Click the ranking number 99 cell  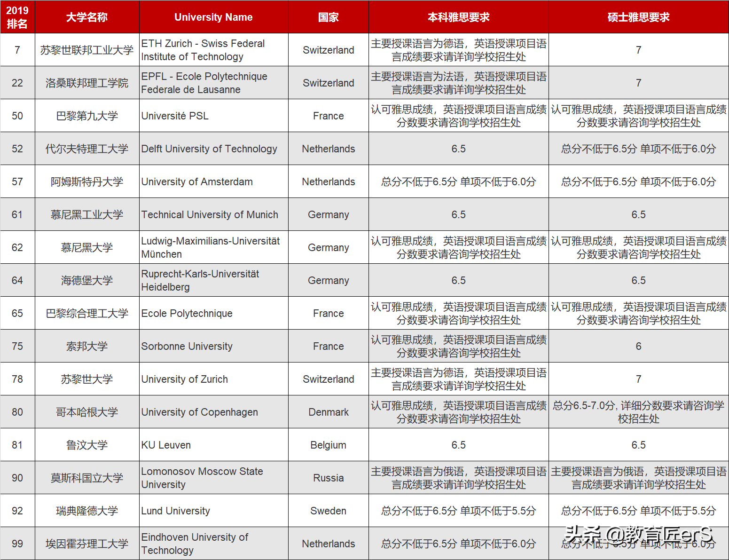17,544
